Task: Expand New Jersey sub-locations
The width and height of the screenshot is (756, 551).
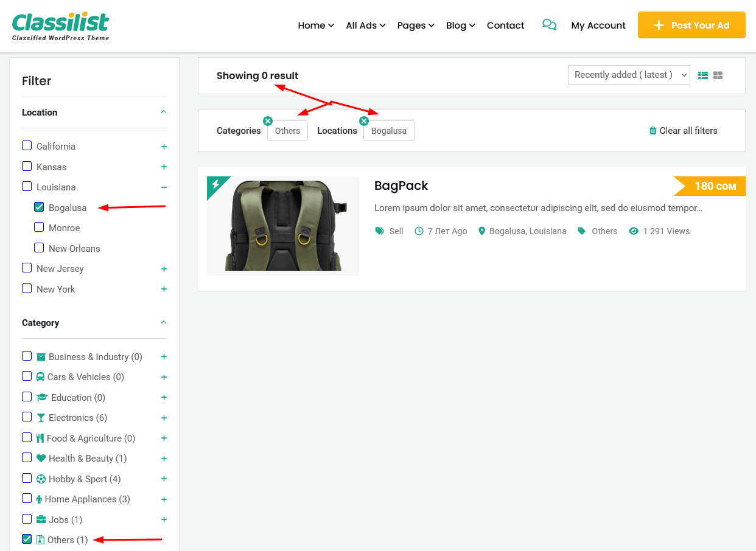Action: click(164, 269)
